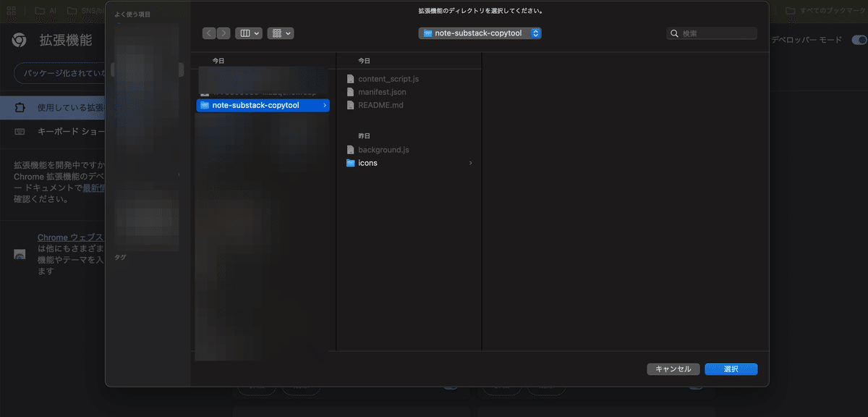This screenshot has height=417, width=868.
Task: Click the 今日 header in left column
Action: pos(218,61)
